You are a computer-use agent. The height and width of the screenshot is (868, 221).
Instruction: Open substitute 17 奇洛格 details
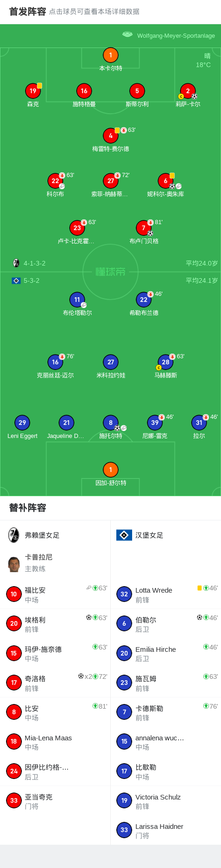tap(55, 683)
